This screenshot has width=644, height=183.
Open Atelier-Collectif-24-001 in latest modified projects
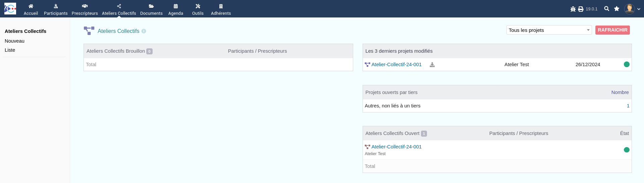tap(396, 64)
